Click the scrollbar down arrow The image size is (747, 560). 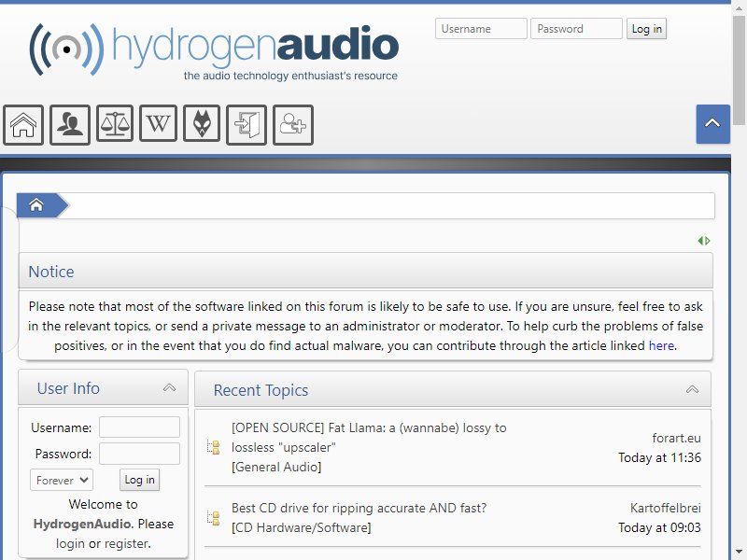click(740, 553)
